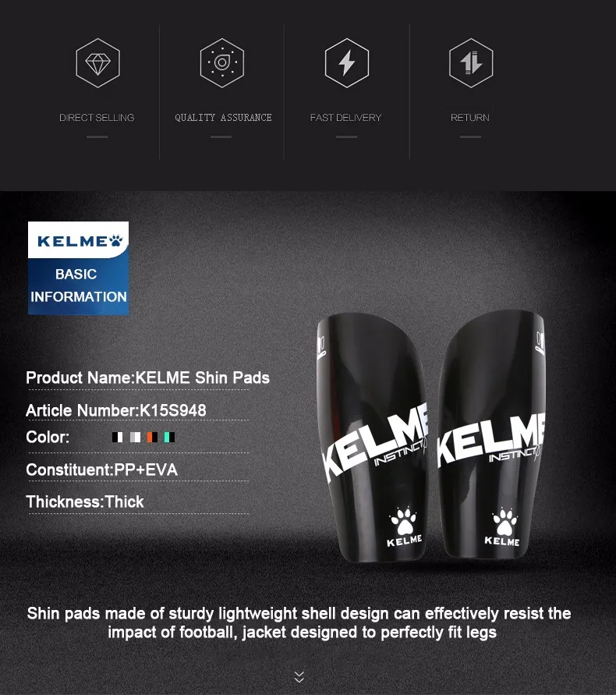Click the RETURN label text
The height and width of the screenshot is (695, 616).
[470, 118]
